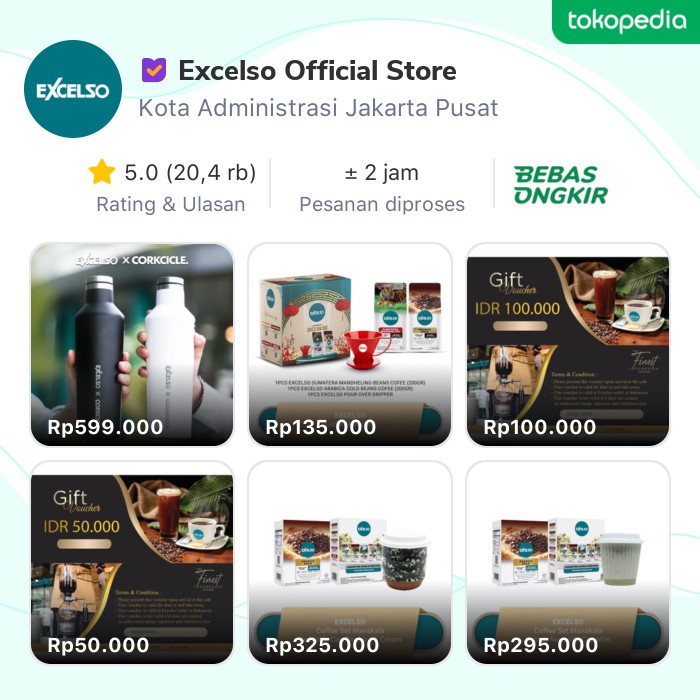
Task: Open coffee set with green cup Rp295.000
Action: [x=567, y=562]
